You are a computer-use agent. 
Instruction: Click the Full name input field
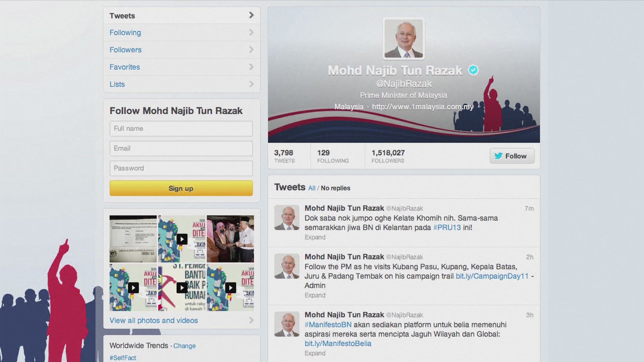181,129
